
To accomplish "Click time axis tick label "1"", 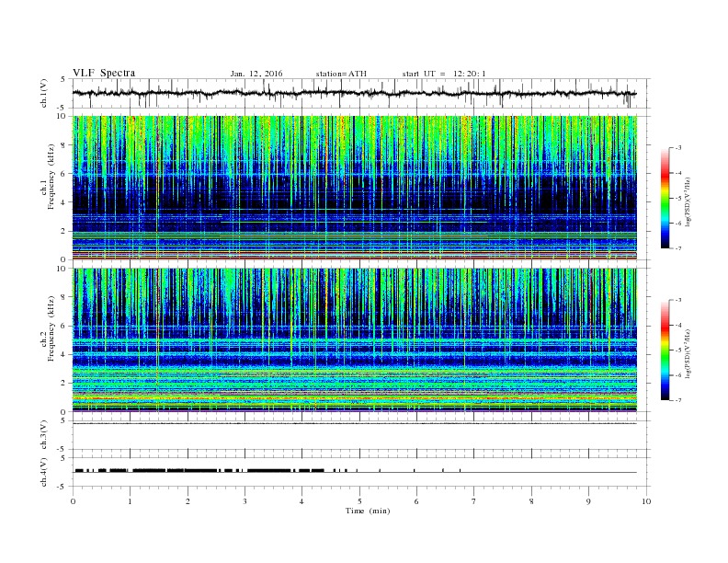I will click(x=130, y=501).
